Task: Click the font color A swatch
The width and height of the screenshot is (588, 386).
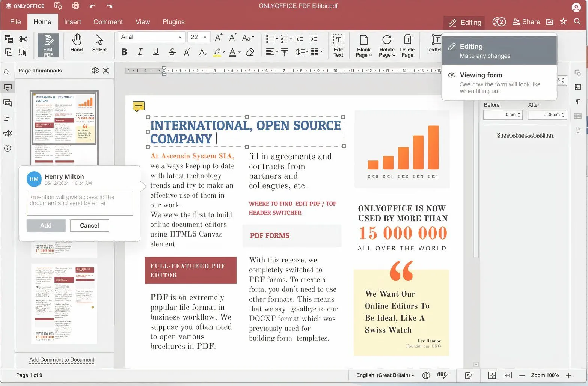Action: tap(232, 52)
